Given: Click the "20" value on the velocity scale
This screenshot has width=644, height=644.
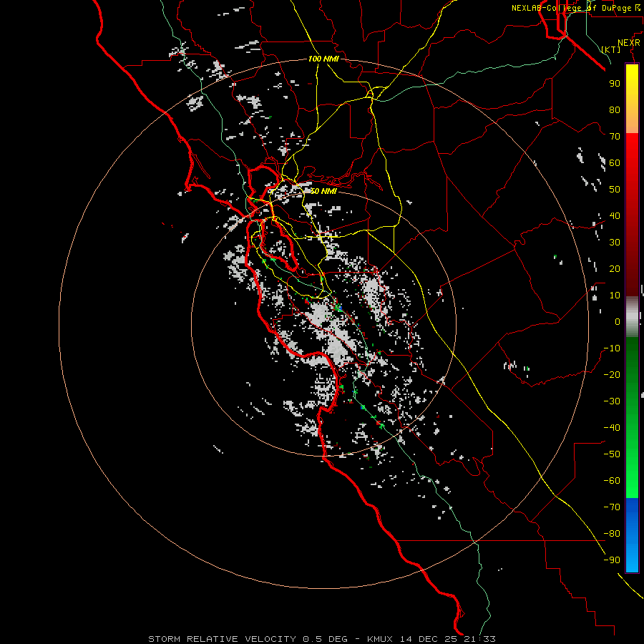Looking at the screenshot, I should click(x=615, y=268).
